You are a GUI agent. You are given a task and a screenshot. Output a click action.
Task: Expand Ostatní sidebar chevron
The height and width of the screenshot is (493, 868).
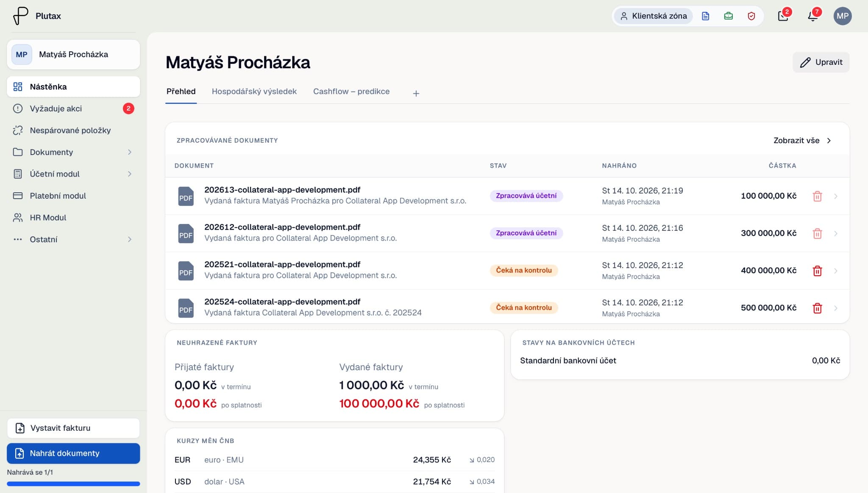(x=130, y=239)
